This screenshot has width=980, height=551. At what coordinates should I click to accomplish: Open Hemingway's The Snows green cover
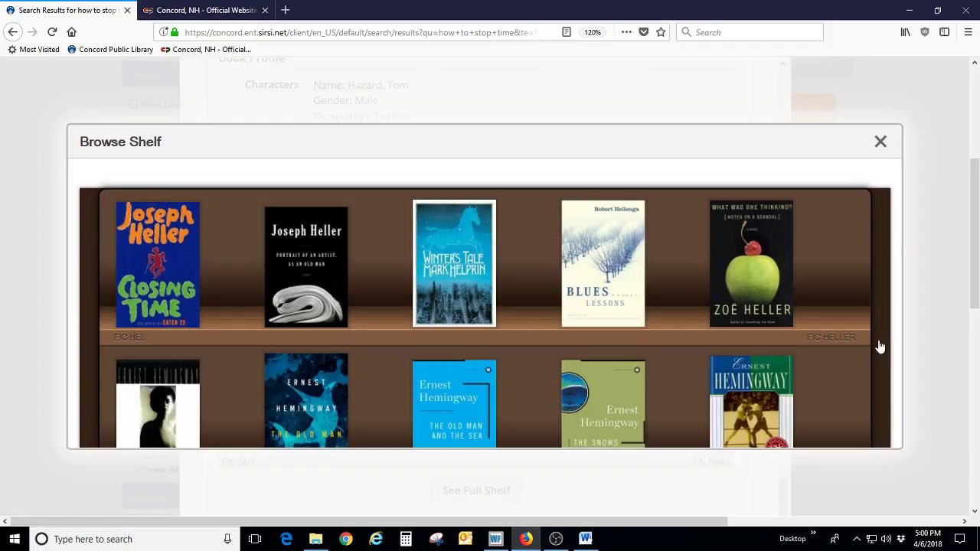point(603,403)
